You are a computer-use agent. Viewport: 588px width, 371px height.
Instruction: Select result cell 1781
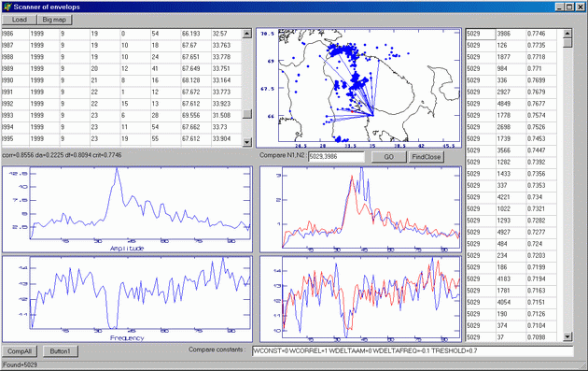(511, 291)
